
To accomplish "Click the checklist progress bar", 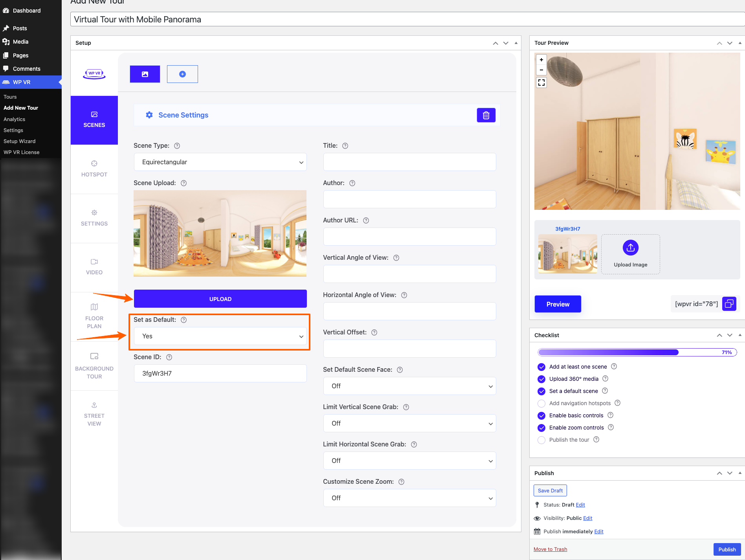I will (637, 353).
